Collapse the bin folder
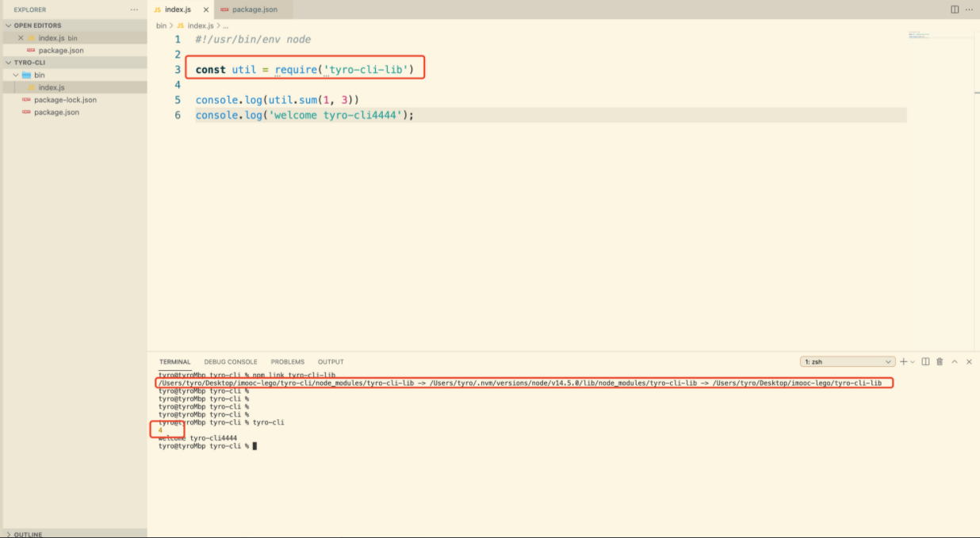The width and height of the screenshot is (980, 538). coord(15,75)
